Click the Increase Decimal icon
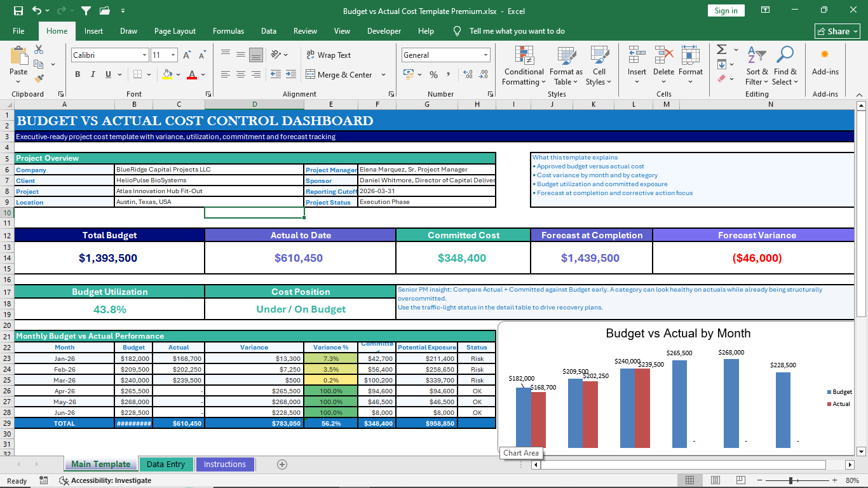 click(468, 74)
